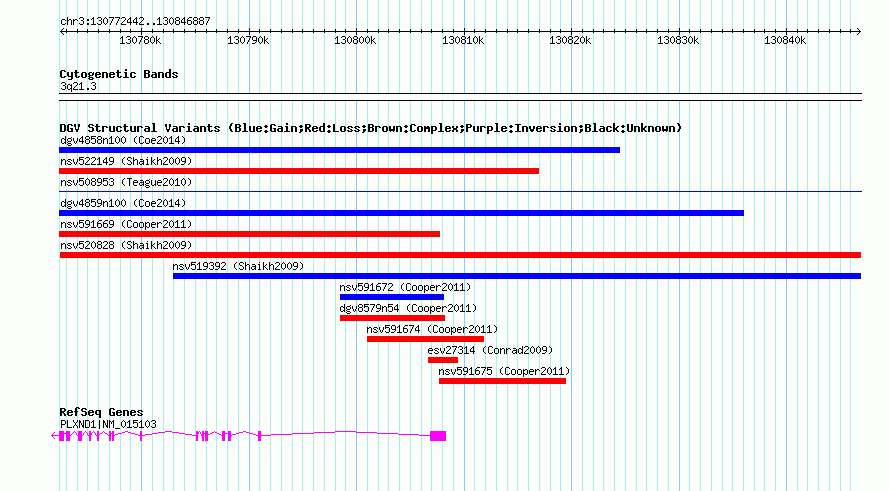Click the PLXND1 gene strand arrow at left end
The height and width of the screenshot is (491, 890).
pos(54,436)
